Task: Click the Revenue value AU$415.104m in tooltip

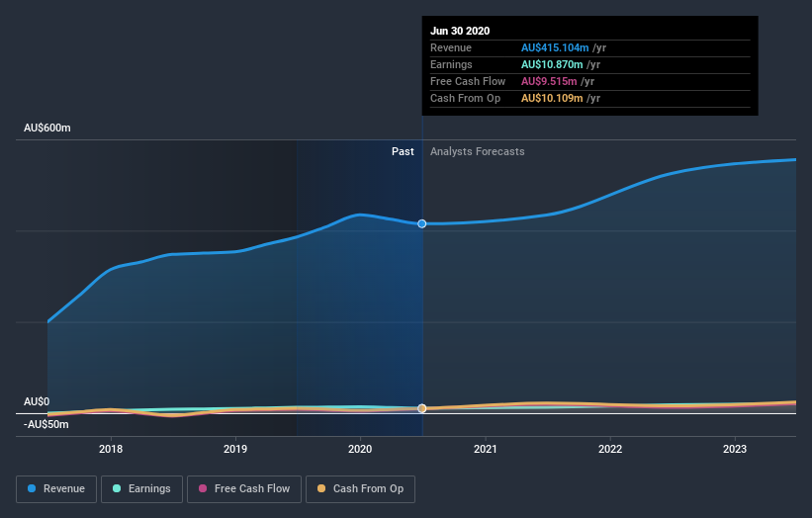Action: tap(555, 47)
